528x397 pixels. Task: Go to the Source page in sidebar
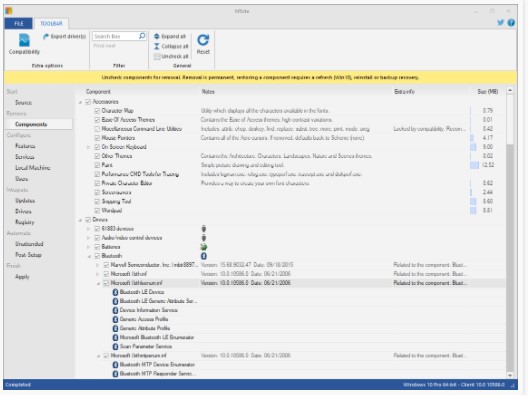(23, 103)
